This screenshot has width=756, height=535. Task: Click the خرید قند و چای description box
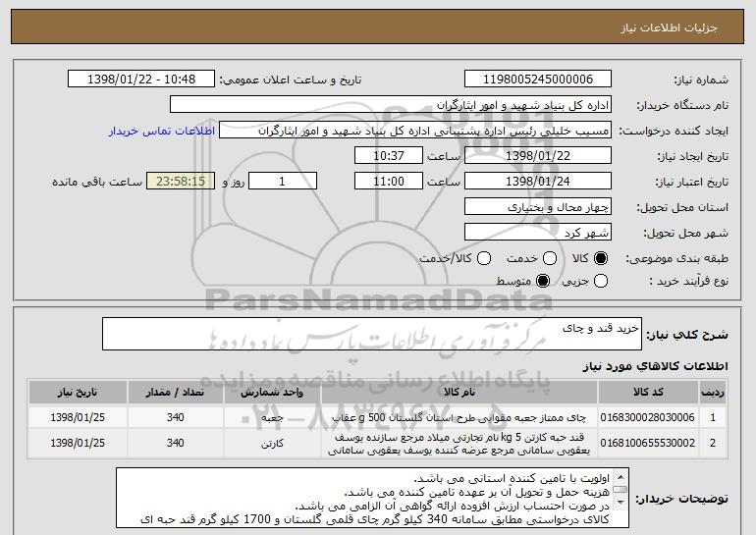point(372,334)
